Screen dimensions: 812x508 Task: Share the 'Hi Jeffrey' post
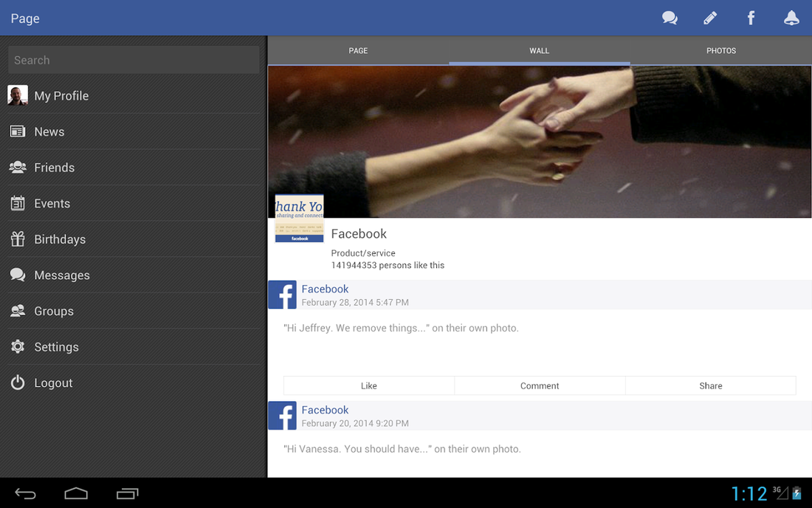point(710,385)
